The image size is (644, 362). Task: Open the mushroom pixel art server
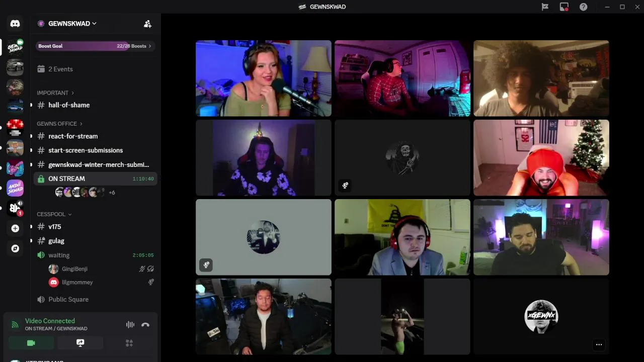click(x=15, y=127)
